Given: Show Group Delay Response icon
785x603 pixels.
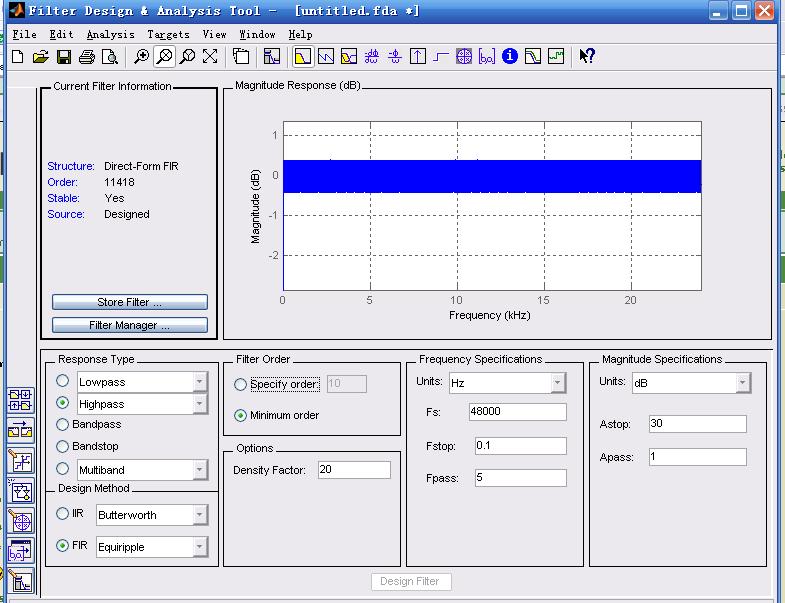Looking at the screenshot, I should [371, 57].
